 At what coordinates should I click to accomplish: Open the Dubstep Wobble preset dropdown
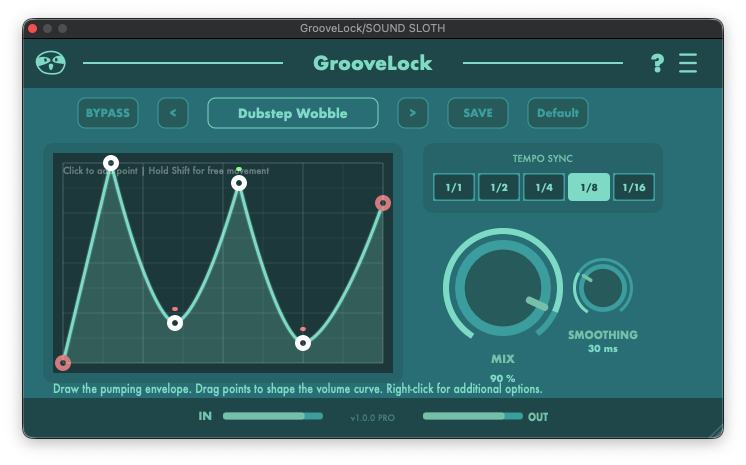pyautogui.click(x=293, y=113)
